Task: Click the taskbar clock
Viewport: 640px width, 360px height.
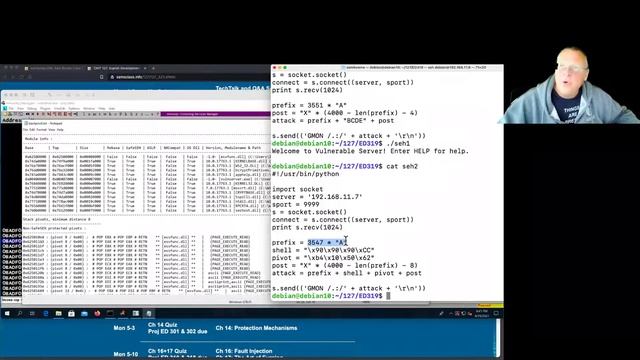Action: (x=482, y=313)
